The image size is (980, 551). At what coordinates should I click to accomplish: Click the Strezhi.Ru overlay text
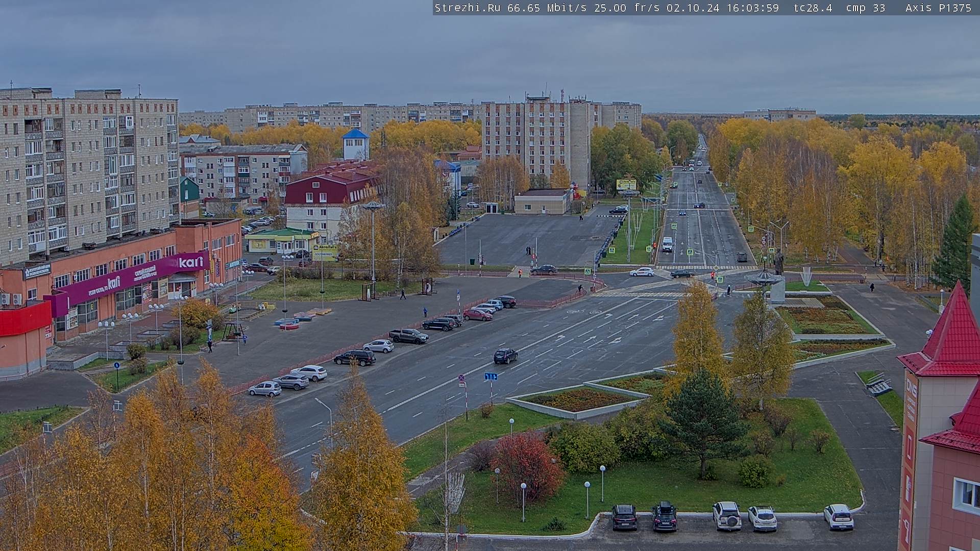click(x=467, y=8)
